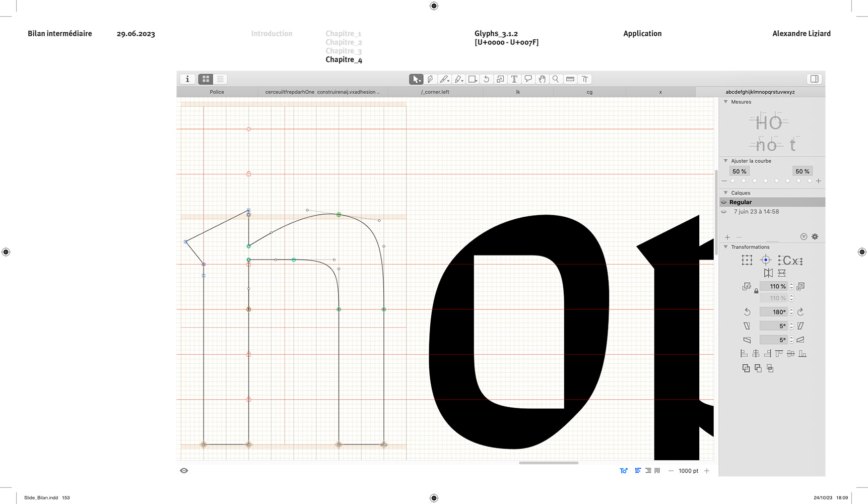Collapse the Mesures section
868x504 pixels.
725,102
